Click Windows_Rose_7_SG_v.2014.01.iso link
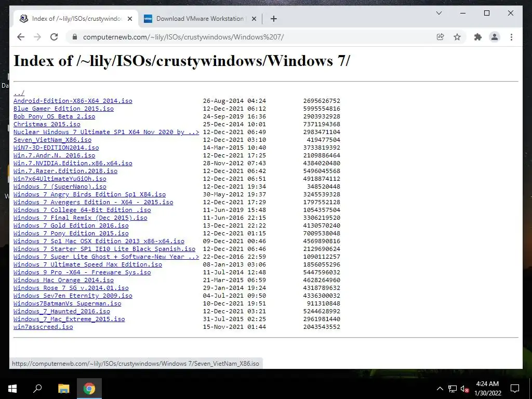The height and width of the screenshot is (399, 532). click(x=71, y=288)
